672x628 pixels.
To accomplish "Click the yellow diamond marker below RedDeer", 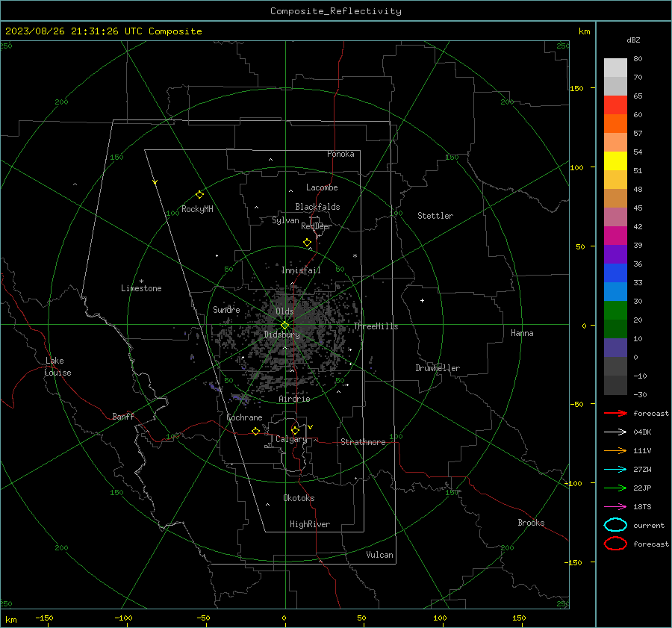I will point(308,242).
